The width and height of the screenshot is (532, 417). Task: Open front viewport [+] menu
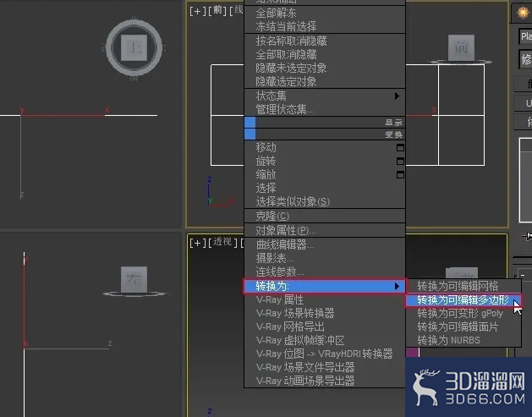[x=197, y=11]
